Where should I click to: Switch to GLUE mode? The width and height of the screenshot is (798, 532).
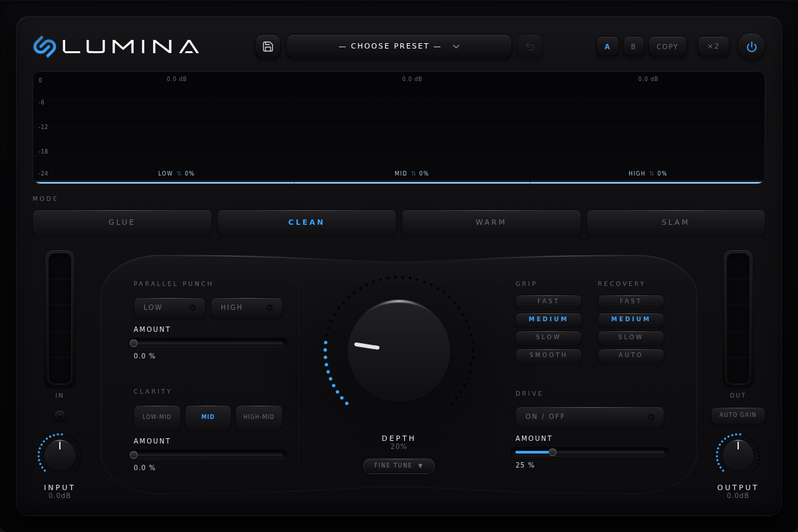point(122,223)
